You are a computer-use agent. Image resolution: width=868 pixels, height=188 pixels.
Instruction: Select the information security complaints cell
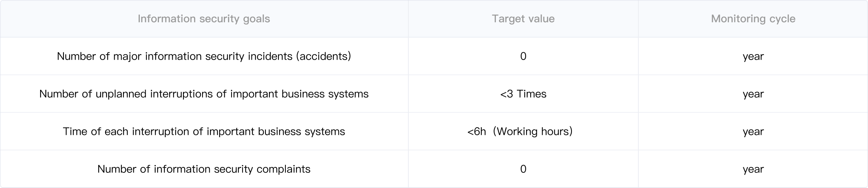(x=204, y=169)
